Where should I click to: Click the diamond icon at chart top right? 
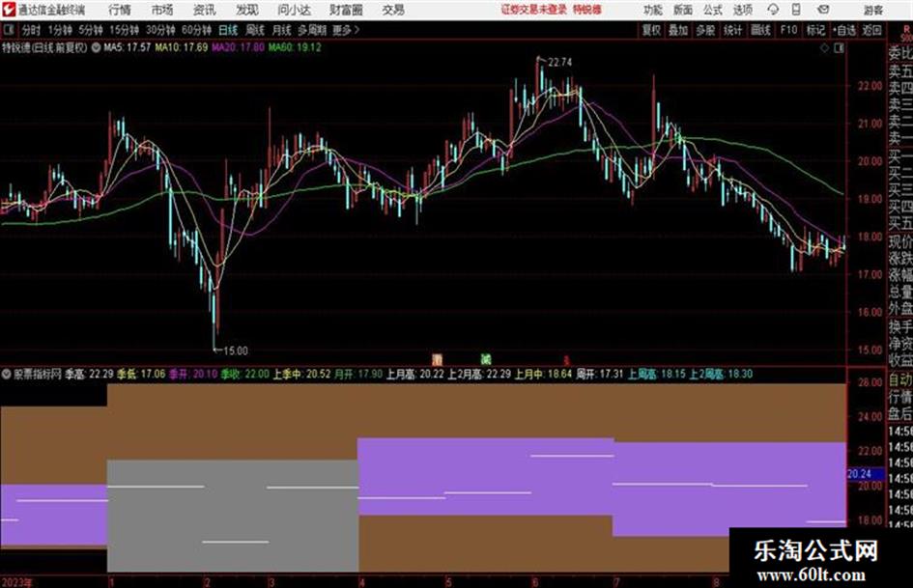(824, 48)
